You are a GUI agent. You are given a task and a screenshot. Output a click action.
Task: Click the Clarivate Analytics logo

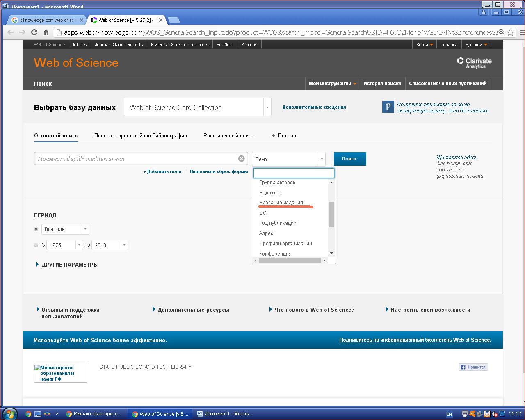click(x=474, y=63)
